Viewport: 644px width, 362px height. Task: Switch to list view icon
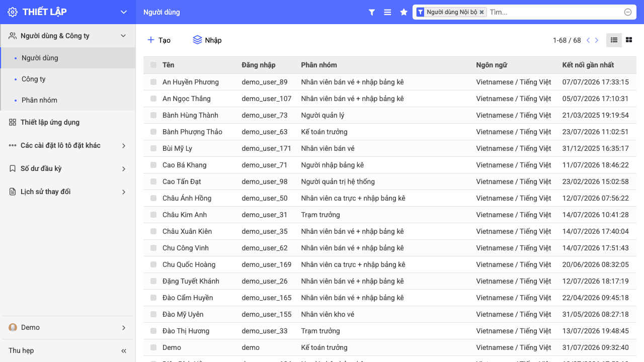tap(614, 40)
